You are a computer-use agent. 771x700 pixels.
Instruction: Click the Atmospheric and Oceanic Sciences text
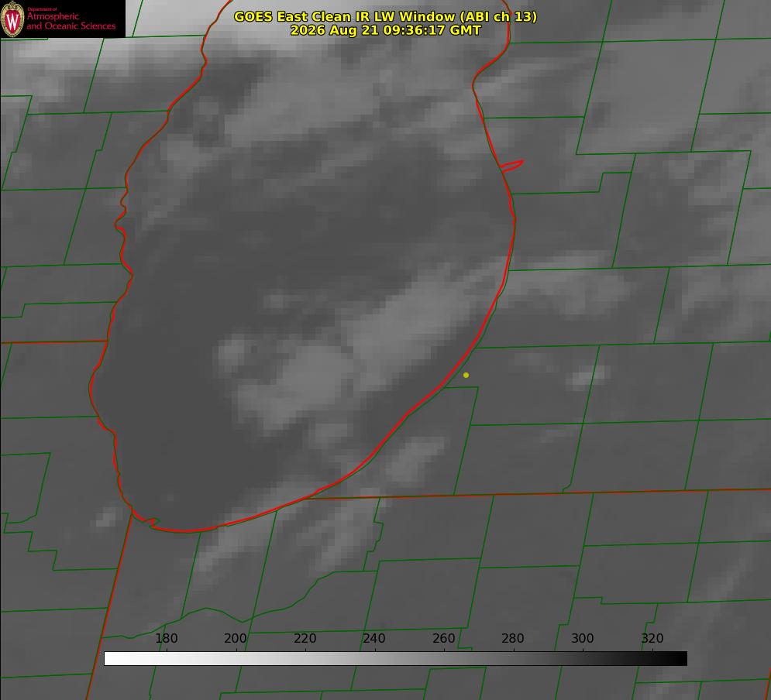[71, 21]
